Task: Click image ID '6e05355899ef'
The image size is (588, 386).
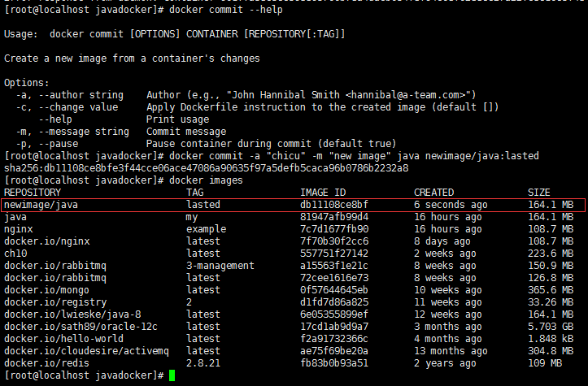Action: [x=334, y=314]
